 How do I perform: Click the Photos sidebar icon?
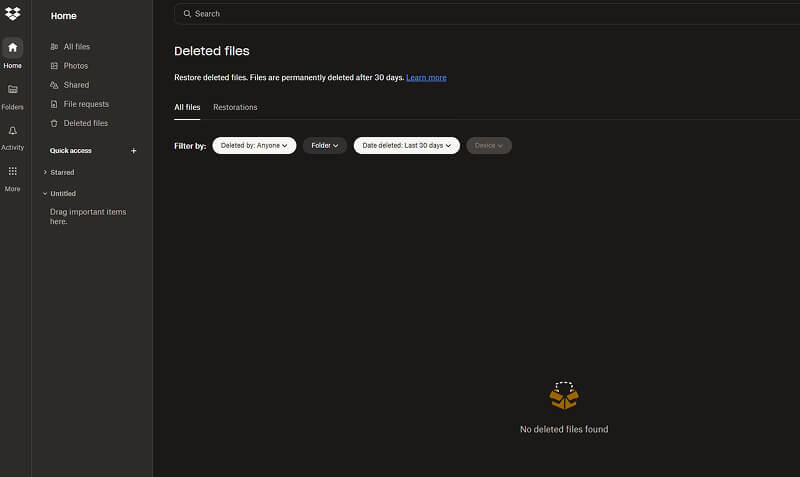[54, 66]
